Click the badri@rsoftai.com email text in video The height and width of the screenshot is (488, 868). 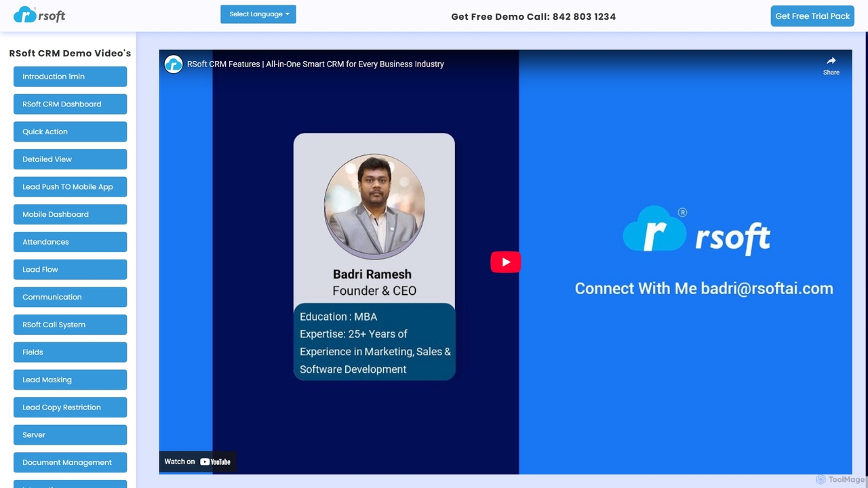[767, 289]
